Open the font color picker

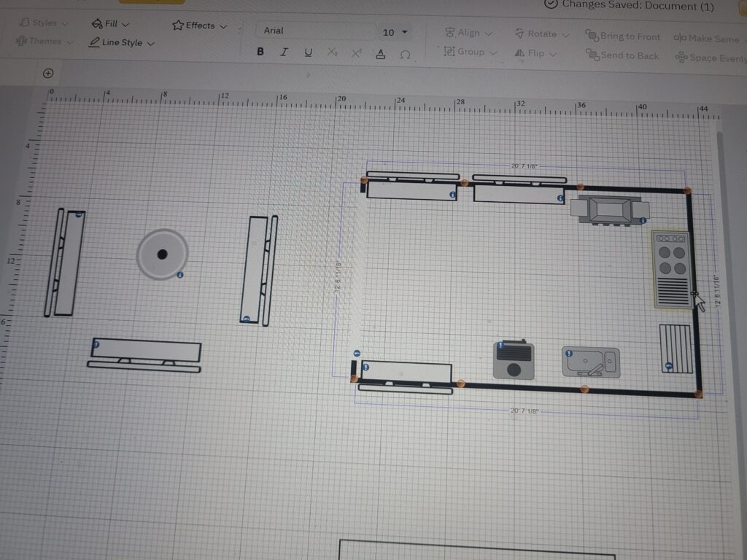pos(380,53)
